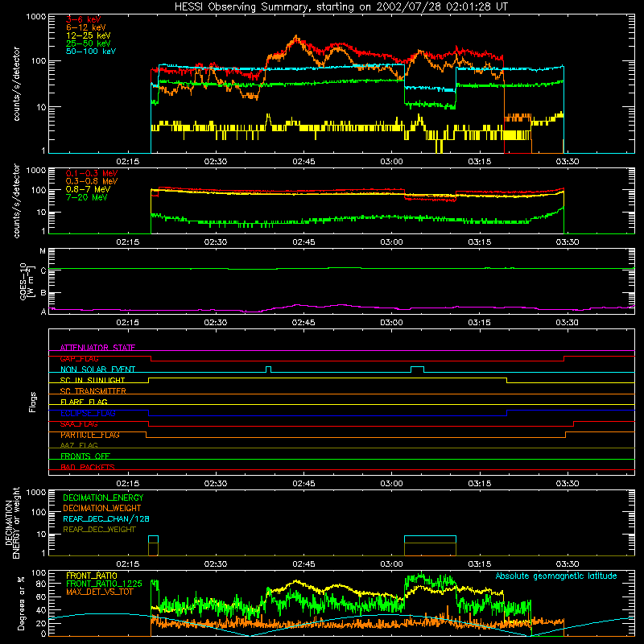Click the 03:30 tick label under the flags panel
The width and height of the screenshot is (644, 644).
click(x=568, y=484)
